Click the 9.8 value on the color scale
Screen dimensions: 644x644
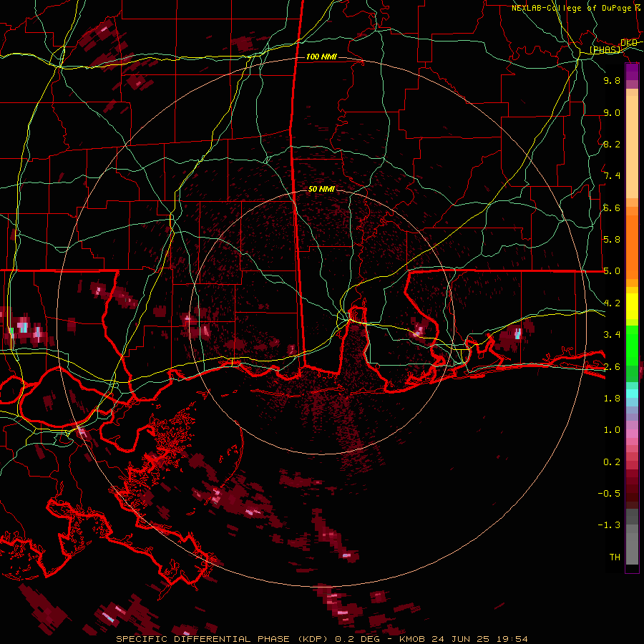[x=612, y=80]
